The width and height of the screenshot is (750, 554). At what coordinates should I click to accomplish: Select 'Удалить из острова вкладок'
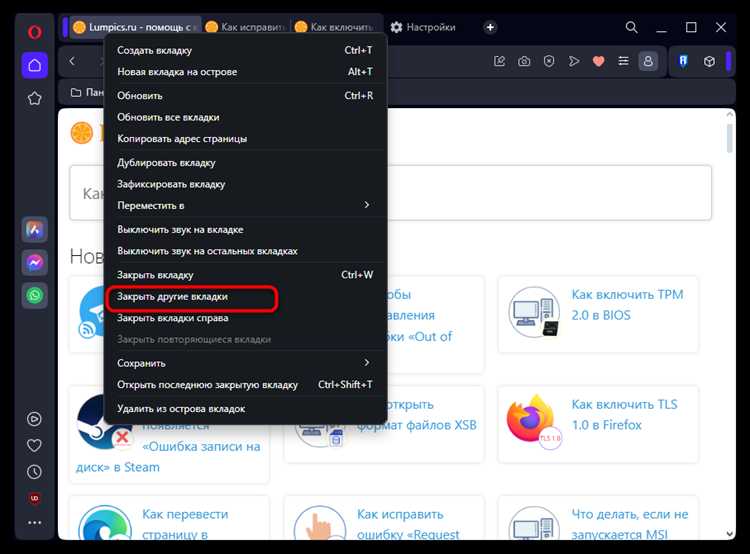click(x=245, y=409)
